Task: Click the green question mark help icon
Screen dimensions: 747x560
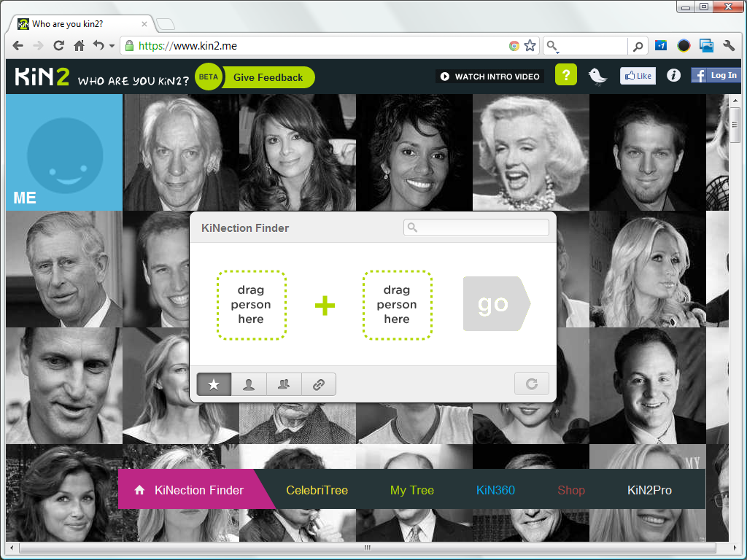Action: click(566, 75)
